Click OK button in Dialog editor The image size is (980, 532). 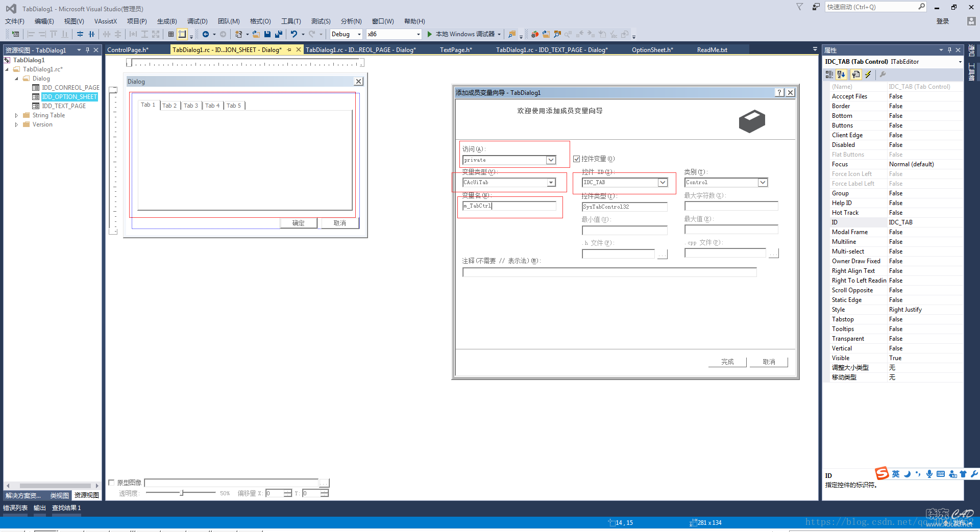click(299, 223)
